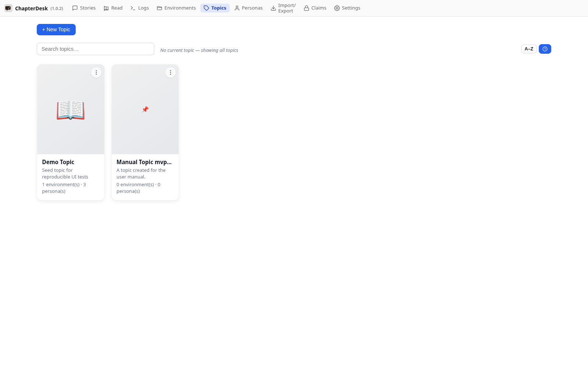Click the Demo Topic book thumbnail
The image size is (588, 368).
pyautogui.click(x=71, y=110)
